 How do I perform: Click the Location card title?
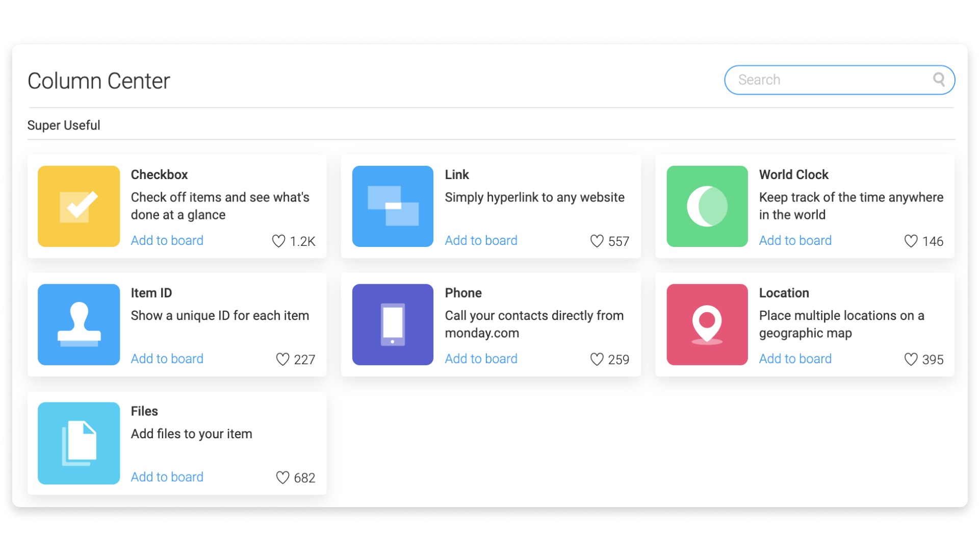coord(784,293)
